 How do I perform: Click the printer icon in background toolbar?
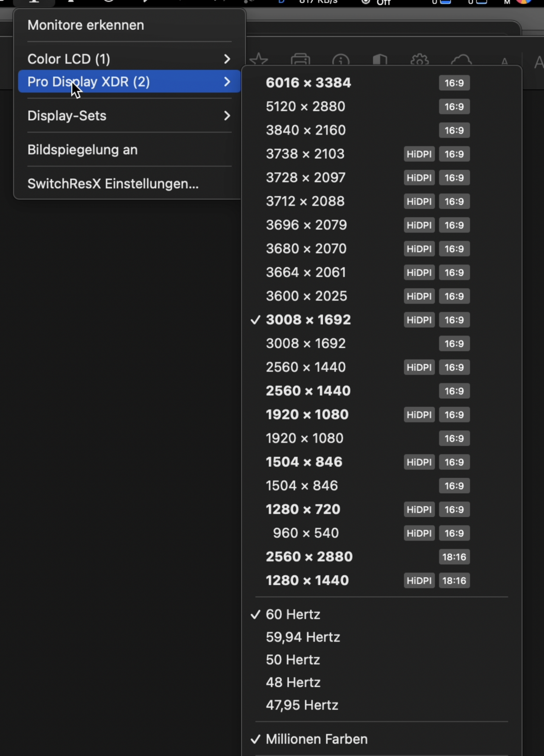click(x=301, y=60)
